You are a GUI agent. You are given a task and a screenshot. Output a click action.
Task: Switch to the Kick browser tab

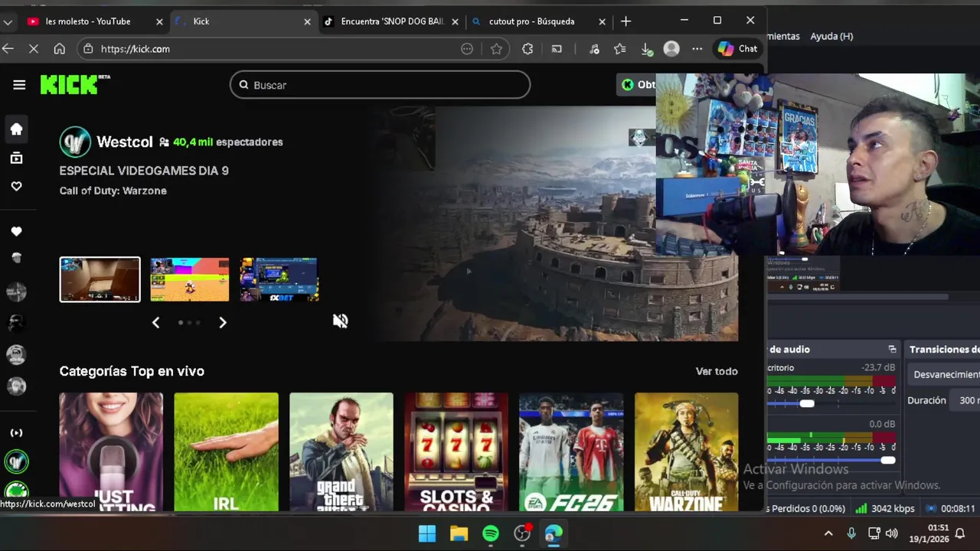click(x=201, y=21)
